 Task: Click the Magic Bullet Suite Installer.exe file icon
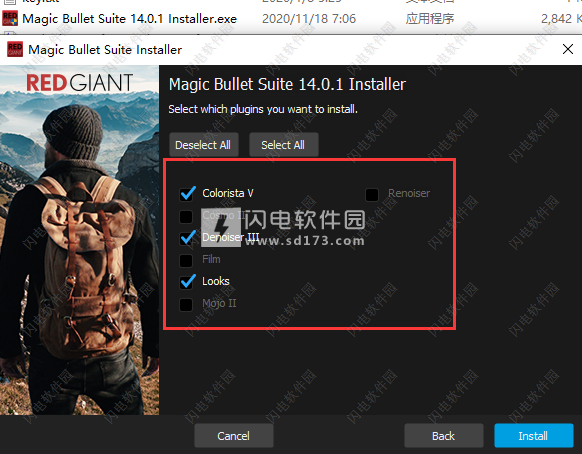(x=10, y=18)
